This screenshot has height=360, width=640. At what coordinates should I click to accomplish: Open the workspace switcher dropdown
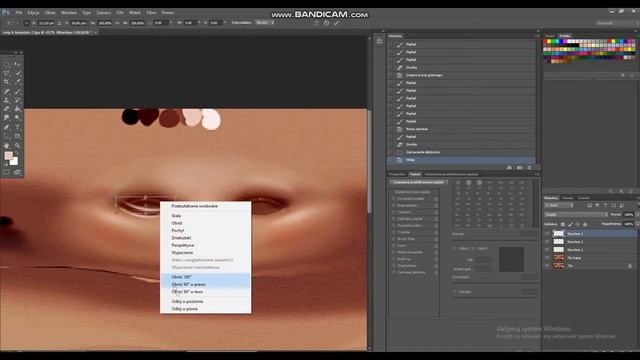pos(616,23)
